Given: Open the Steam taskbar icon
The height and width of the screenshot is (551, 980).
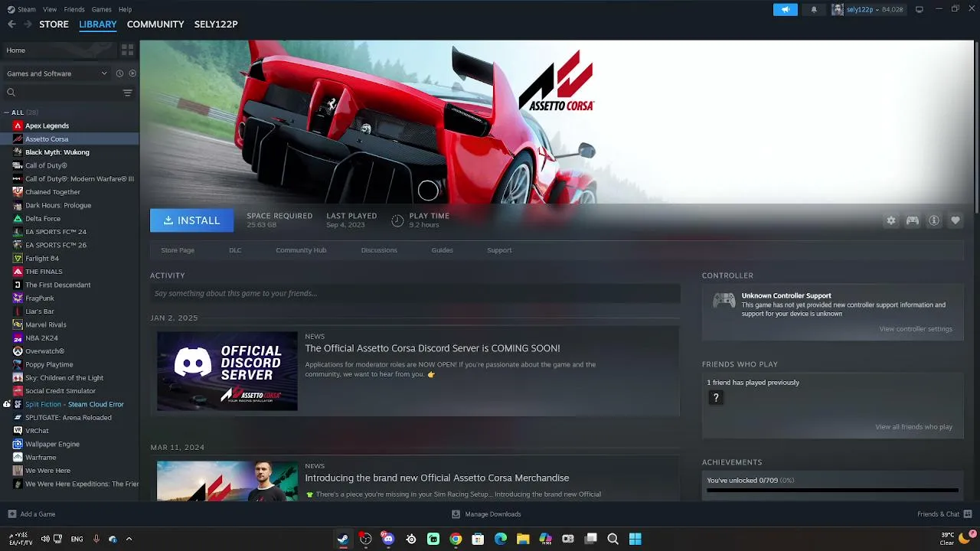Looking at the screenshot, I should coord(343,539).
